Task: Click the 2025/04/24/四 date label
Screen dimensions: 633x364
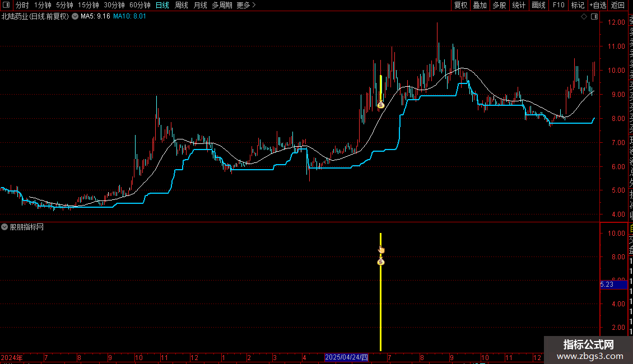Action: tap(347, 357)
